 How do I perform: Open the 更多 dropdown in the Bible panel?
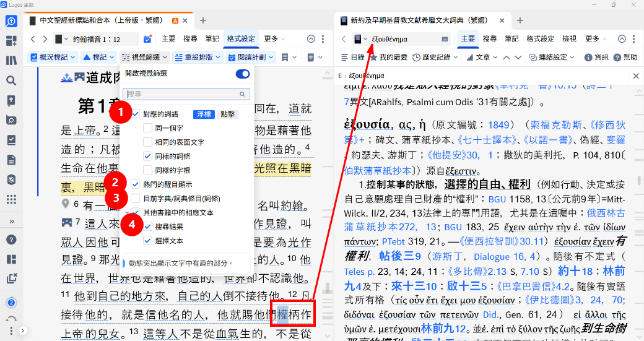(x=274, y=39)
